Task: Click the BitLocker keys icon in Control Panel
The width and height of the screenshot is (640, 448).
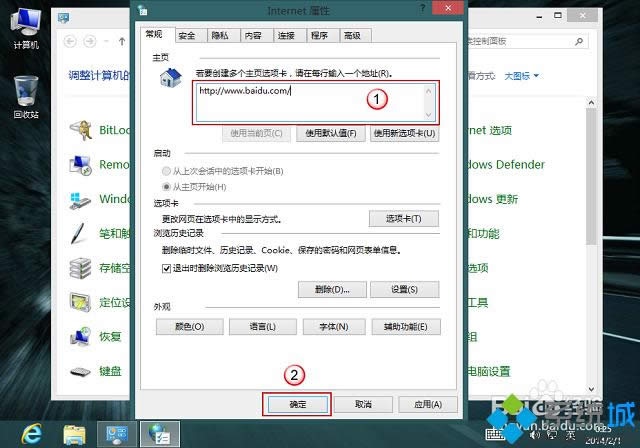Action: click(x=81, y=130)
